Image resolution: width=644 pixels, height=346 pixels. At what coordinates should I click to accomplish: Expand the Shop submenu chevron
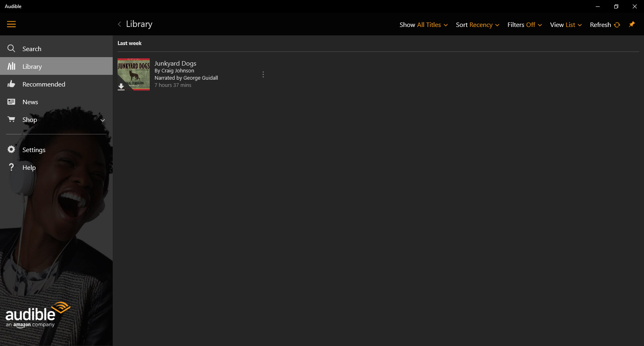coord(103,120)
